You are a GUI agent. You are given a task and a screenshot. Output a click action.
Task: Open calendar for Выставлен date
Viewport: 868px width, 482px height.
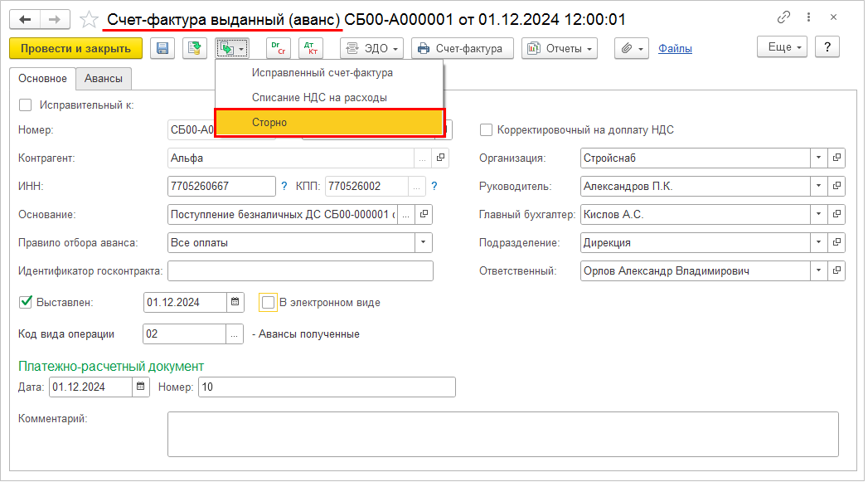pos(235,302)
